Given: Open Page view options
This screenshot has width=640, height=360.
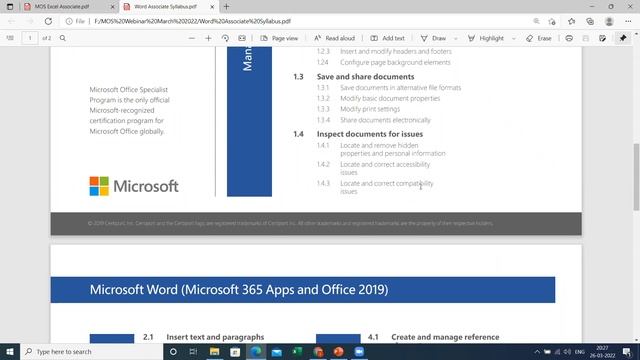Looking at the screenshot, I should click(279, 38).
